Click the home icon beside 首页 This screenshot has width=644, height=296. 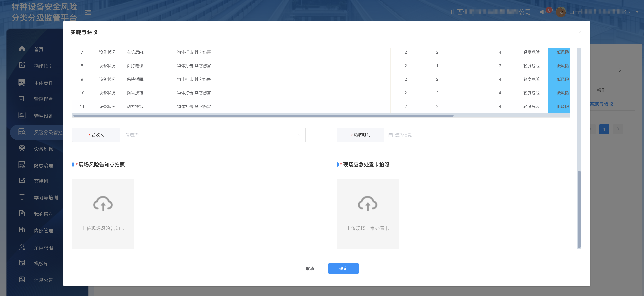pyautogui.click(x=22, y=49)
